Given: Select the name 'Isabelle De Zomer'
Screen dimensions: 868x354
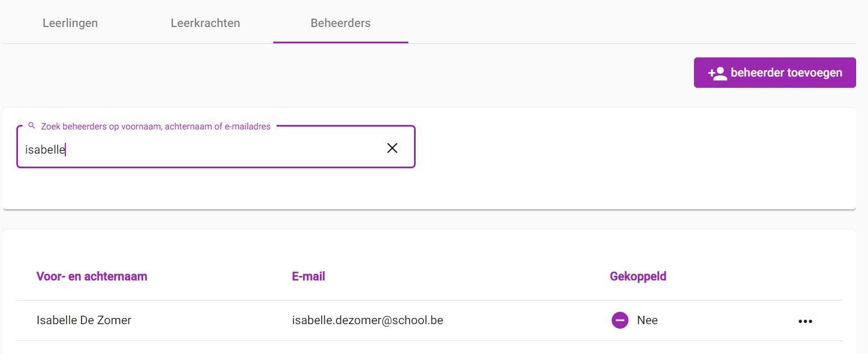Looking at the screenshot, I should (x=84, y=320).
